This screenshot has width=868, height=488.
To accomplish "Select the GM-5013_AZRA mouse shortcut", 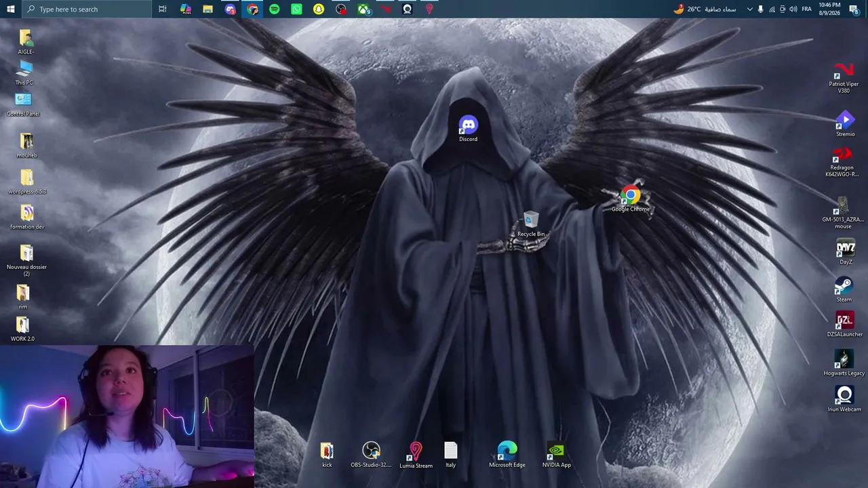I will pos(843,213).
